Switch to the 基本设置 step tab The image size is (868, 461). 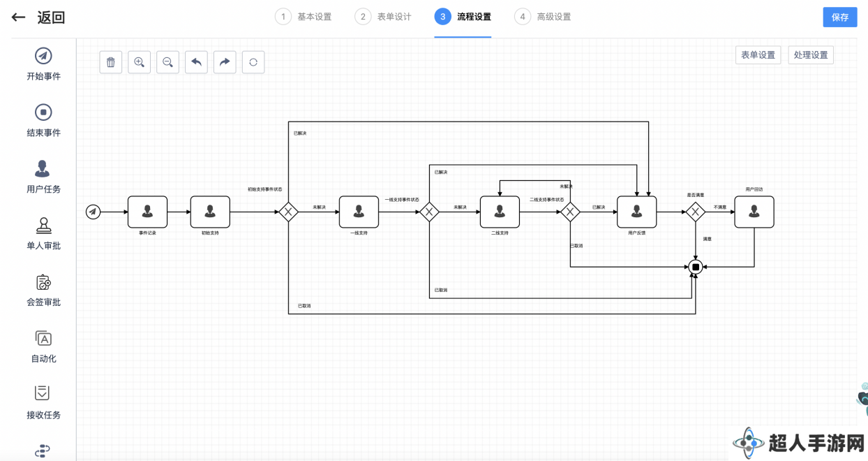point(304,17)
